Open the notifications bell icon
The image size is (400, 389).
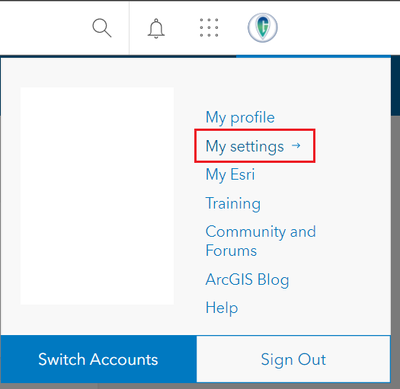coord(156,28)
